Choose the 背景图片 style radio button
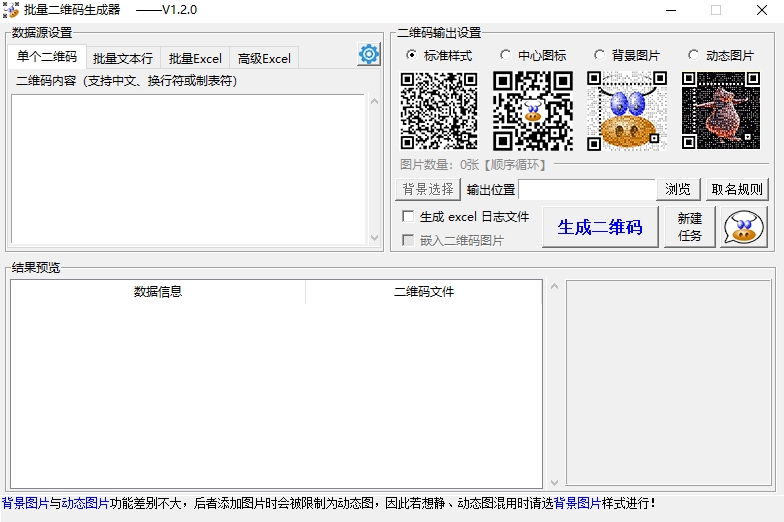Viewport: 784px width, 522px height. [599, 55]
